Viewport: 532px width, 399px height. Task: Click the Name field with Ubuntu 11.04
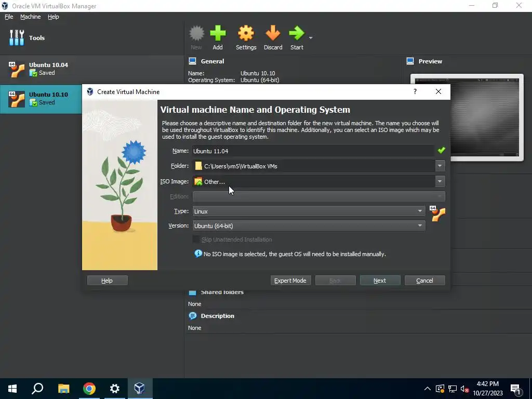point(313,151)
